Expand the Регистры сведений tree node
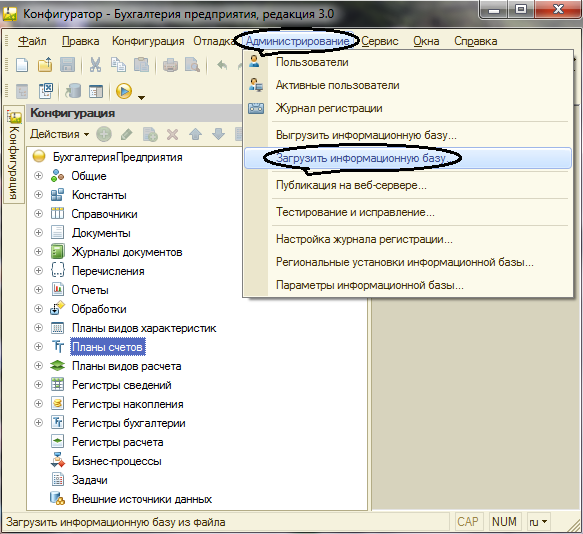The image size is (583, 534). point(38,385)
